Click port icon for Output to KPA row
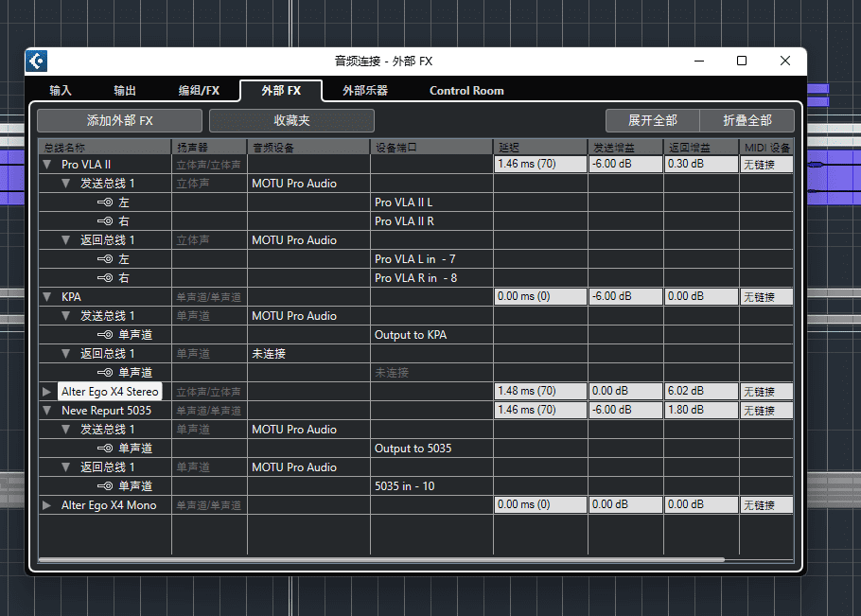 click(105, 335)
